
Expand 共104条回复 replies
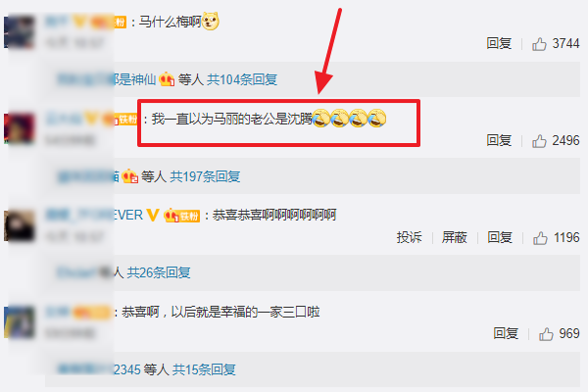click(242, 79)
